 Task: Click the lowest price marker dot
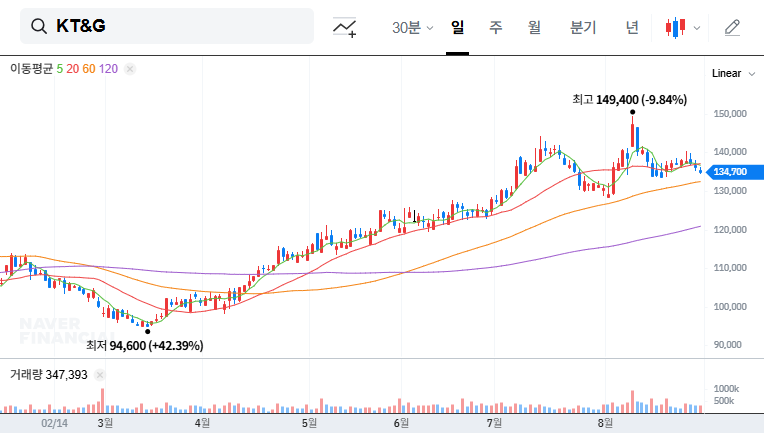pyautogui.click(x=148, y=332)
